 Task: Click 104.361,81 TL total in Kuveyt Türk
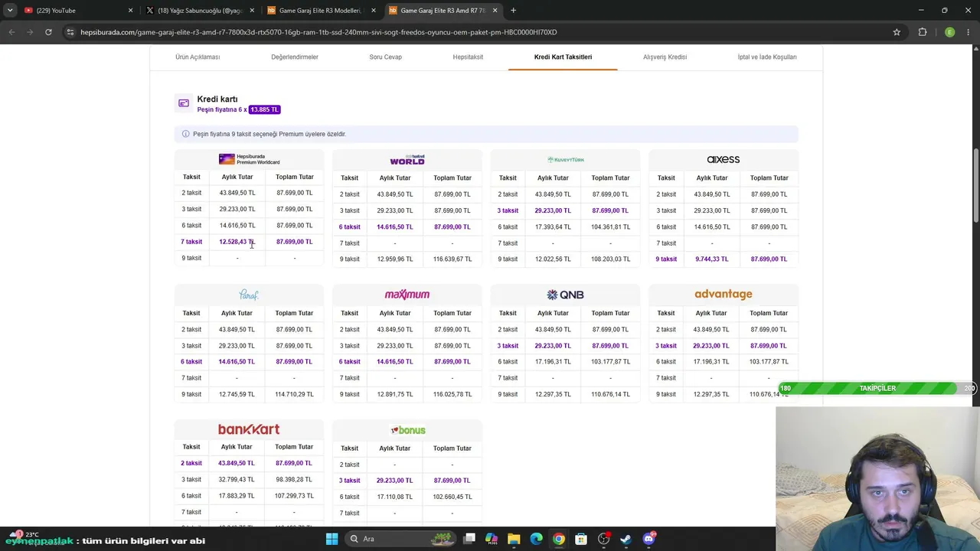pyautogui.click(x=610, y=227)
